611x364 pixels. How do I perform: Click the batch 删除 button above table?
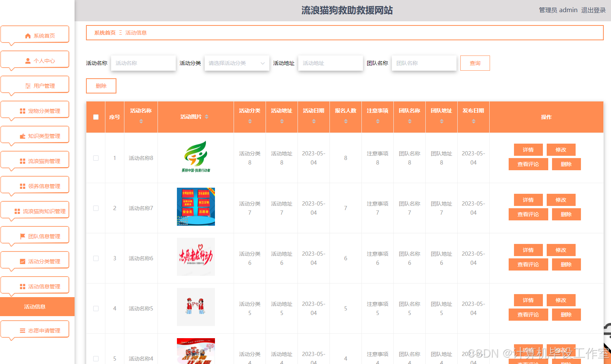(101, 86)
